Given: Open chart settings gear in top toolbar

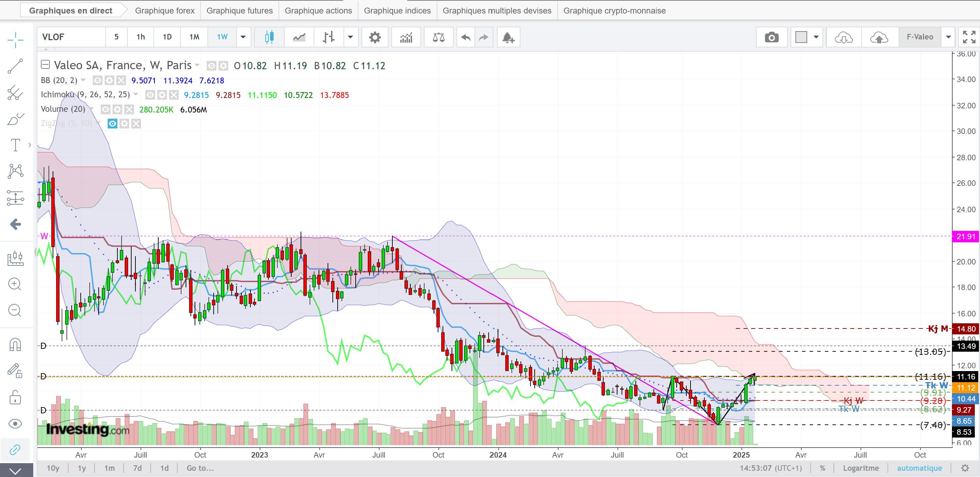Looking at the screenshot, I should coord(375,37).
